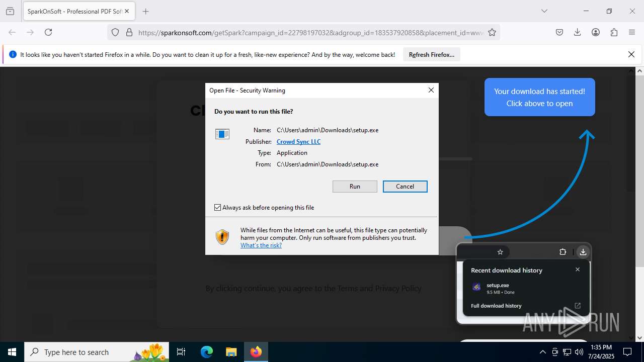Open the Firefox downloads panel icon

(x=578, y=32)
